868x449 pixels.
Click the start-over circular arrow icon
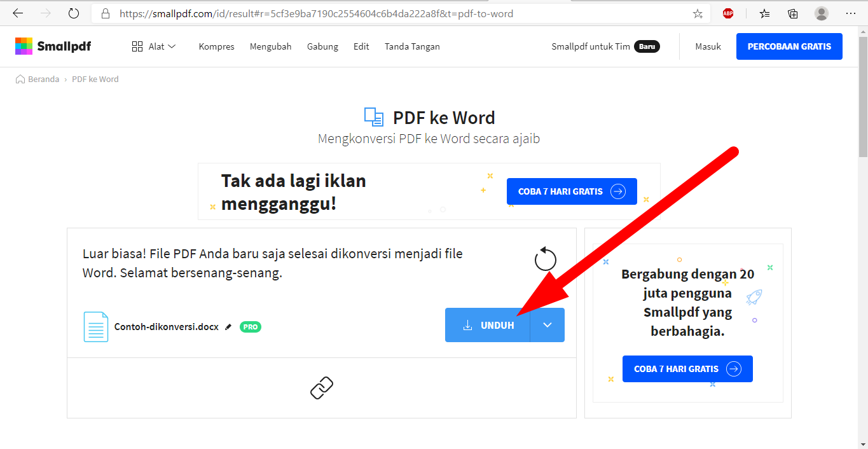click(546, 259)
